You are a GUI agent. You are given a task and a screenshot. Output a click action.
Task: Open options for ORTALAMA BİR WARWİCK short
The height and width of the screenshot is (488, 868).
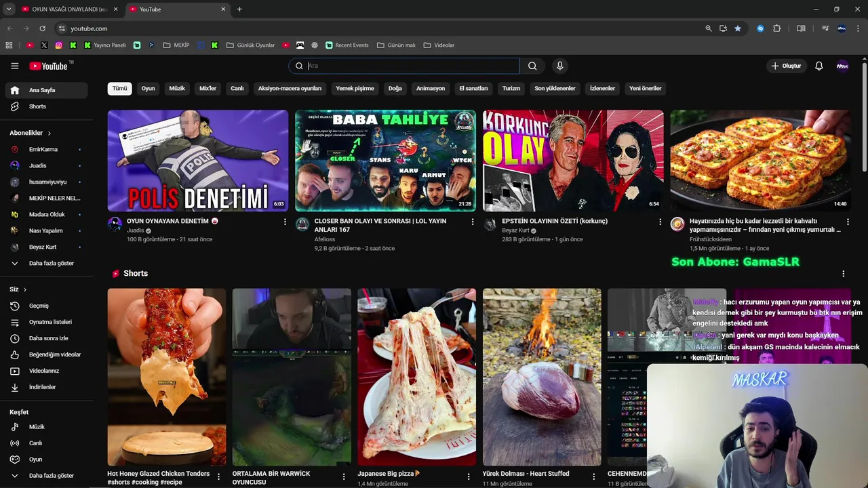tap(343, 476)
